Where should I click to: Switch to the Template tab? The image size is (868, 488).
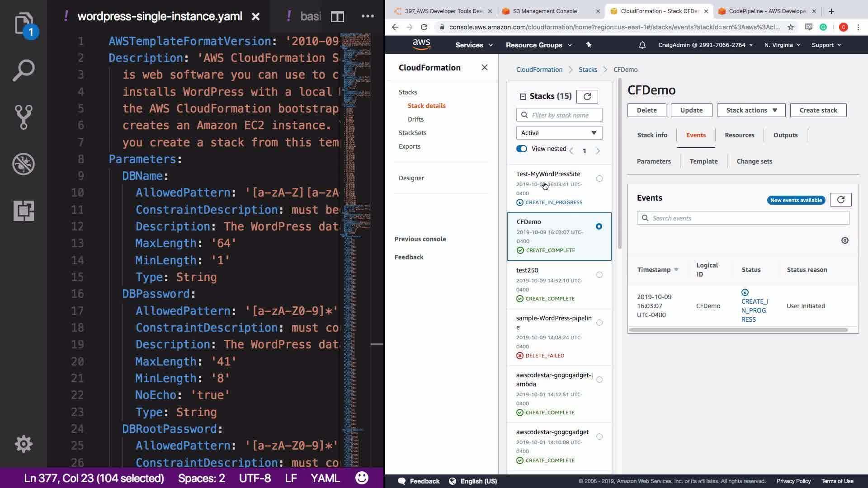coord(703,161)
